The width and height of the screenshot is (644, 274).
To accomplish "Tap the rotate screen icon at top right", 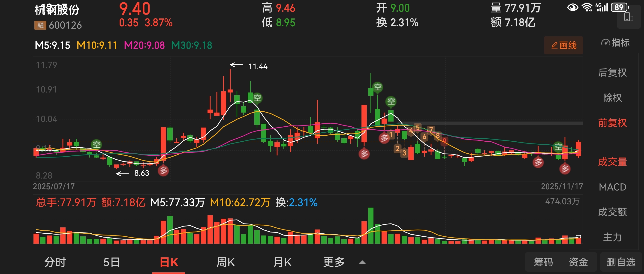I will pos(629,18).
